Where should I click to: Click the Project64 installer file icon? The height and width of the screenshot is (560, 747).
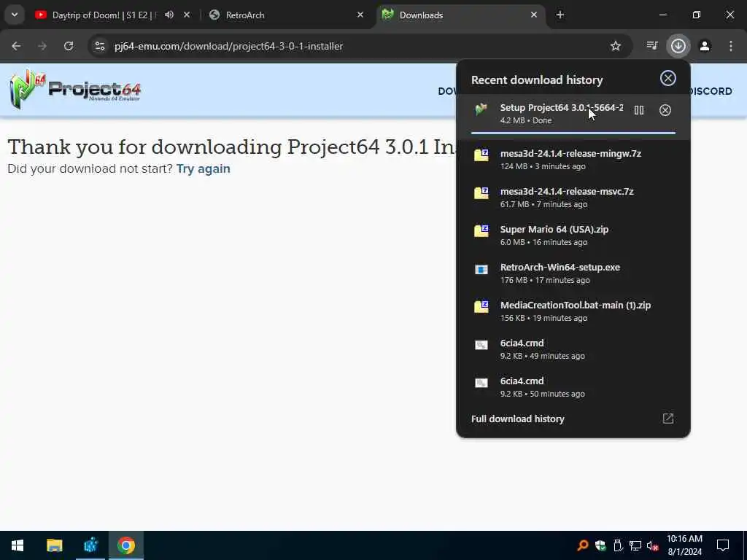481,109
